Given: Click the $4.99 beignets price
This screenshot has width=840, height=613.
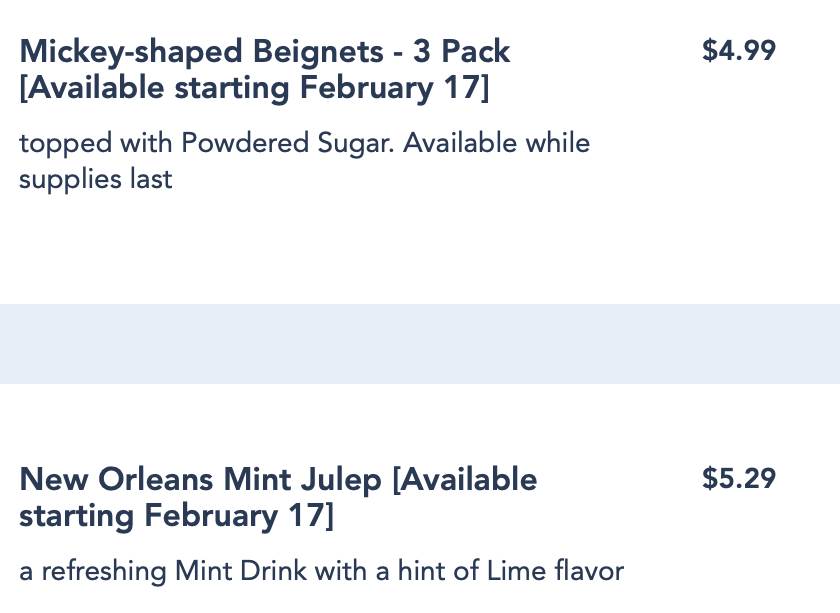Looking at the screenshot, I should point(738,51).
